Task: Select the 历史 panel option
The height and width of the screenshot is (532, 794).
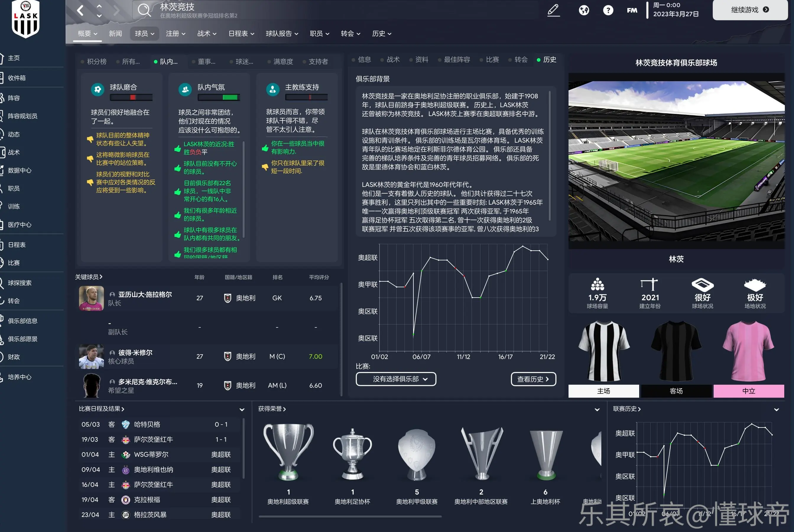Action: (x=546, y=59)
